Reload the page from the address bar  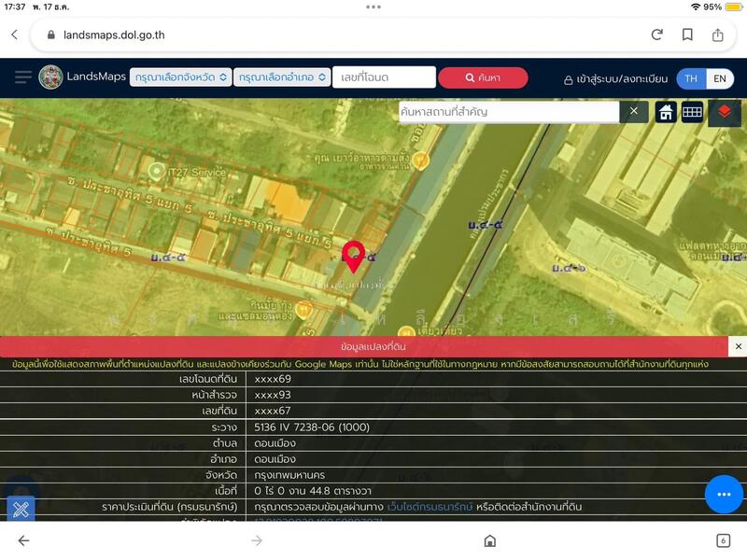[x=657, y=35]
